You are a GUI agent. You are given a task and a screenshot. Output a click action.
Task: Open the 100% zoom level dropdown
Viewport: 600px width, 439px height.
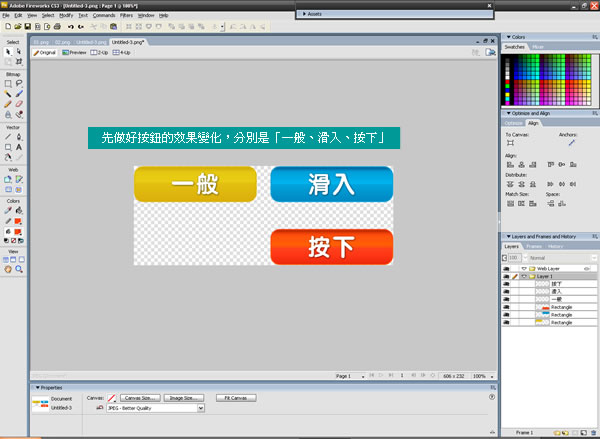point(492,376)
